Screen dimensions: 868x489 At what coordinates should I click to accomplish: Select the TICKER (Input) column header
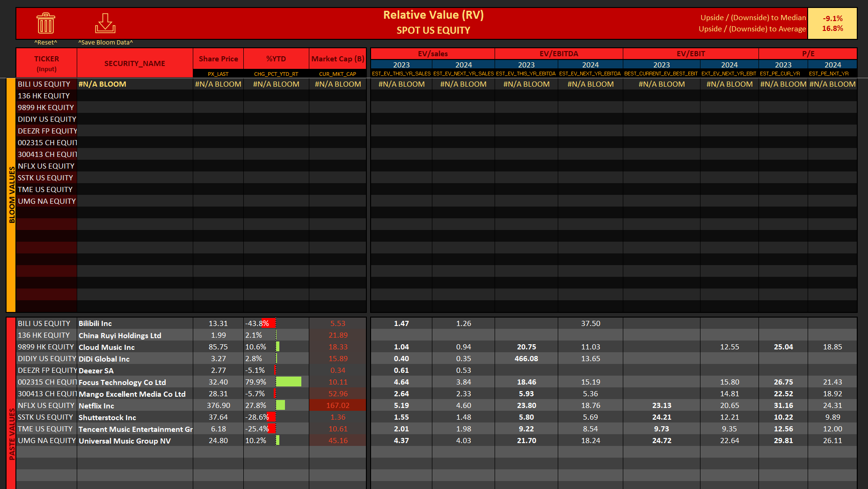pyautogui.click(x=46, y=63)
